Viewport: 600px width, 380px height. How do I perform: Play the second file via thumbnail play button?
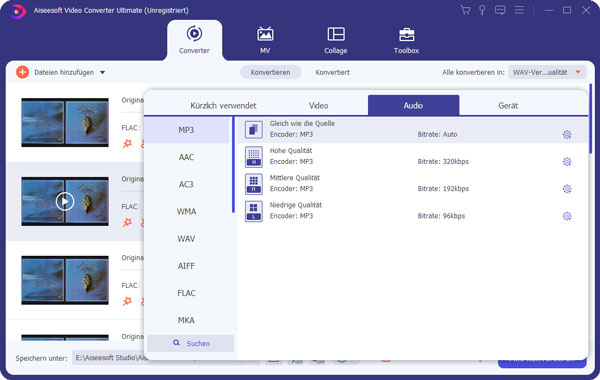tap(65, 201)
